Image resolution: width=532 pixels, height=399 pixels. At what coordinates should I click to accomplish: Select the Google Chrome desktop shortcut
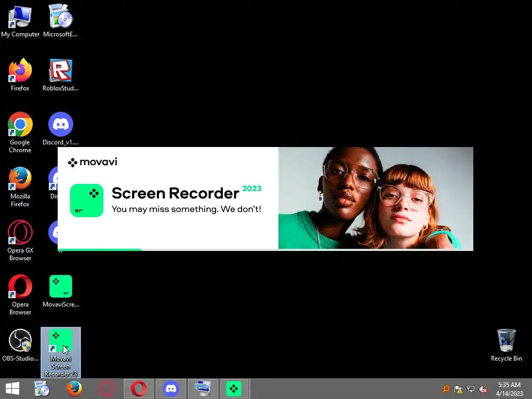click(x=20, y=132)
